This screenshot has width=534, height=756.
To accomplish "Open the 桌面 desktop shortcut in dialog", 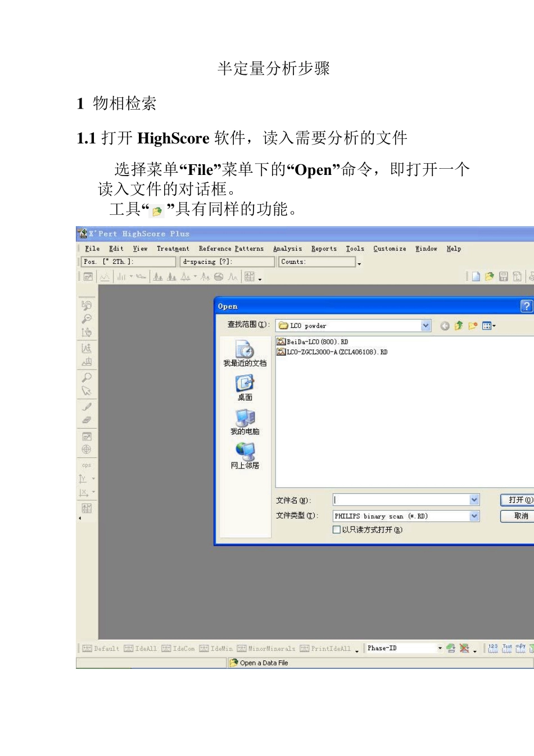I will tap(245, 388).
